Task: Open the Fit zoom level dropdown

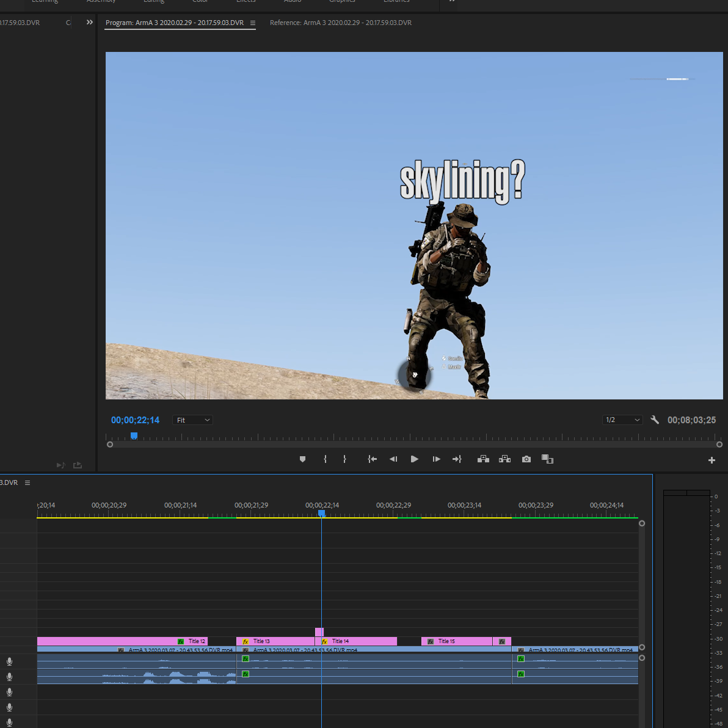Action: [192, 420]
